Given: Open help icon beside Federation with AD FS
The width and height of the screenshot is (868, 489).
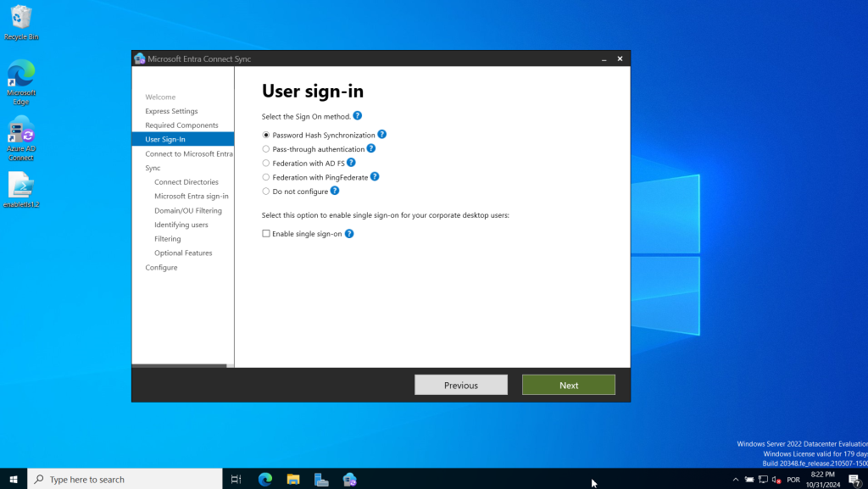Looking at the screenshot, I should tap(351, 163).
